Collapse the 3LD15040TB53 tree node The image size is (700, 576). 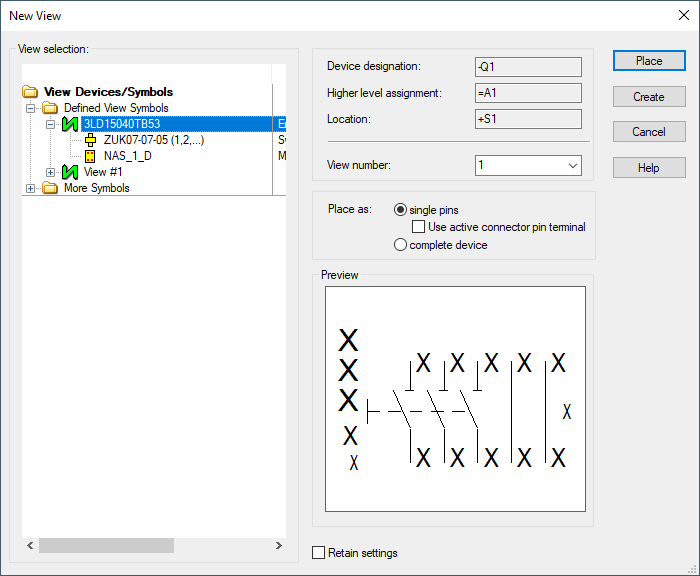pos(50,124)
